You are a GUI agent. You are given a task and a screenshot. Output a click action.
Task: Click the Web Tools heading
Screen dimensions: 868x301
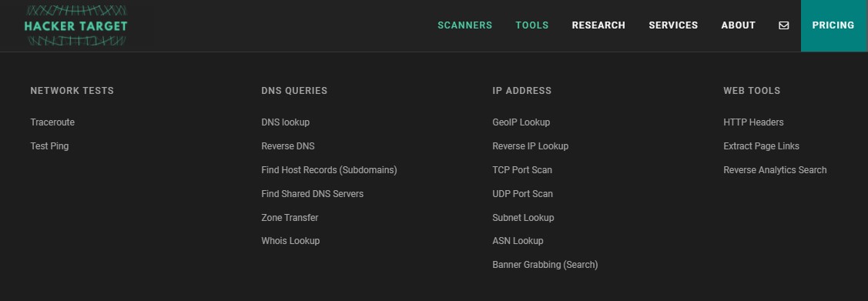click(x=752, y=91)
